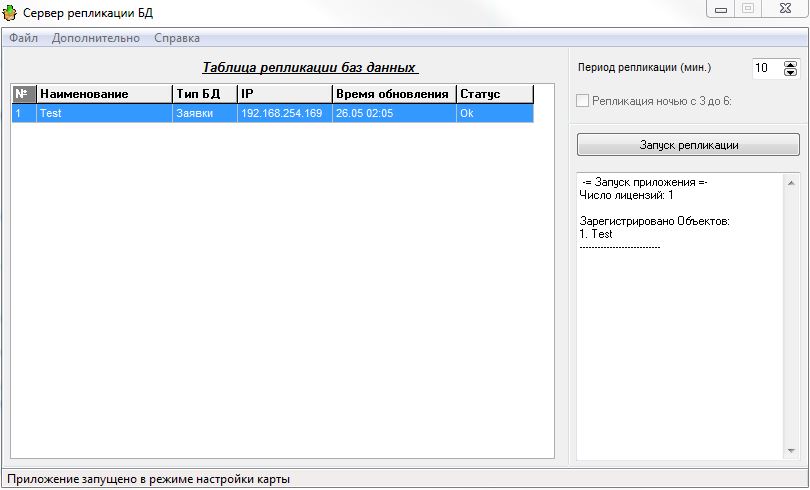Image resolution: width=810 pixels, height=490 pixels.
Task: Click the № column header
Action: (23, 94)
